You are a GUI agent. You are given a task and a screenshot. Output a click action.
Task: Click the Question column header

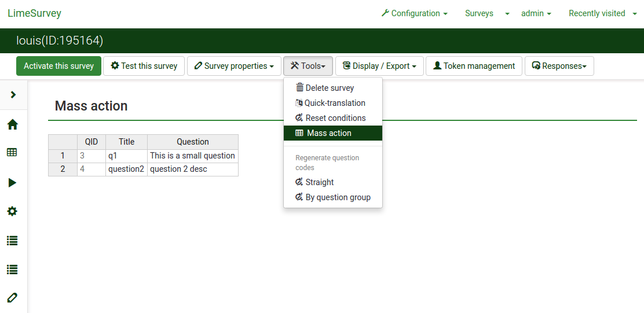pyautogui.click(x=193, y=142)
